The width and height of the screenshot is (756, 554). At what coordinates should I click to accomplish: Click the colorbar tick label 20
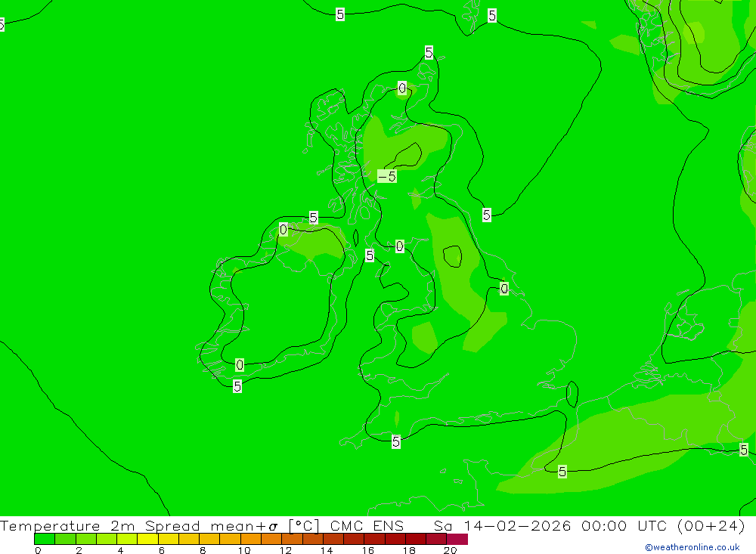pyautogui.click(x=451, y=550)
